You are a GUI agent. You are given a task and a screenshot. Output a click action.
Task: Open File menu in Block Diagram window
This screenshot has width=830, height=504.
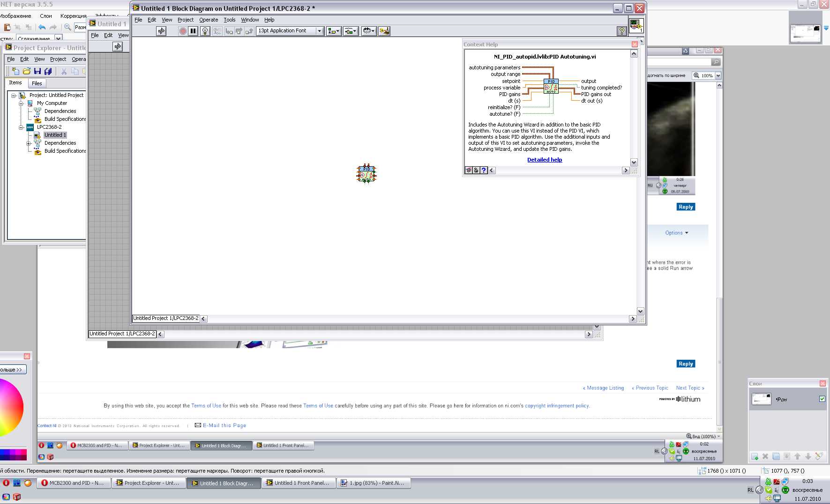pyautogui.click(x=138, y=20)
